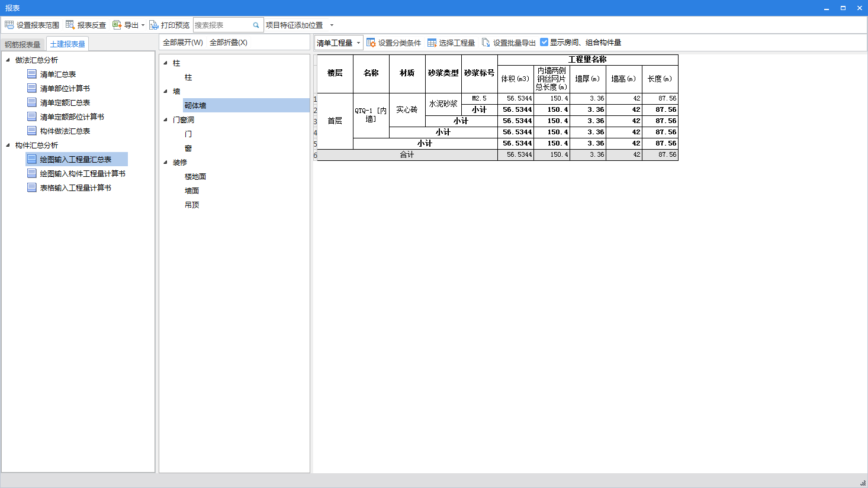This screenshot has width=868, height=488.
Task: Click the 设置批量导出 icon
Action: [486, 43]
